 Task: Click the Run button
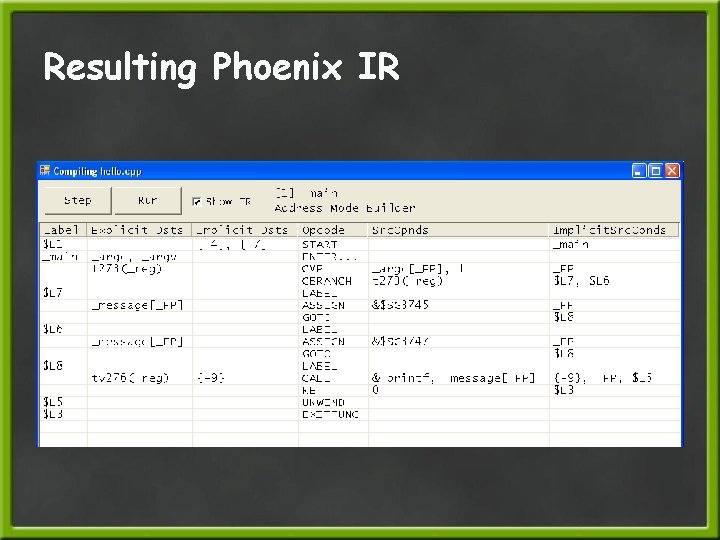pos(148,201)
